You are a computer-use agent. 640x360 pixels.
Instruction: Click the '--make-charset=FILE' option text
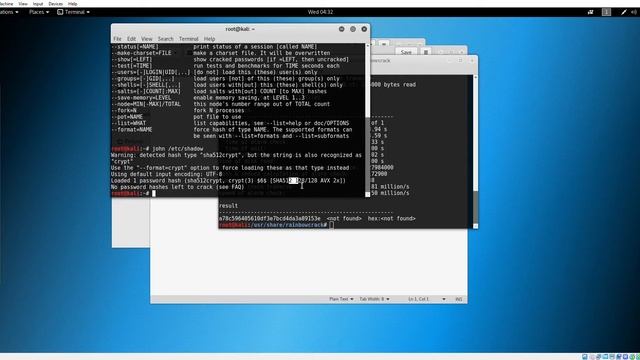[141, 53]
